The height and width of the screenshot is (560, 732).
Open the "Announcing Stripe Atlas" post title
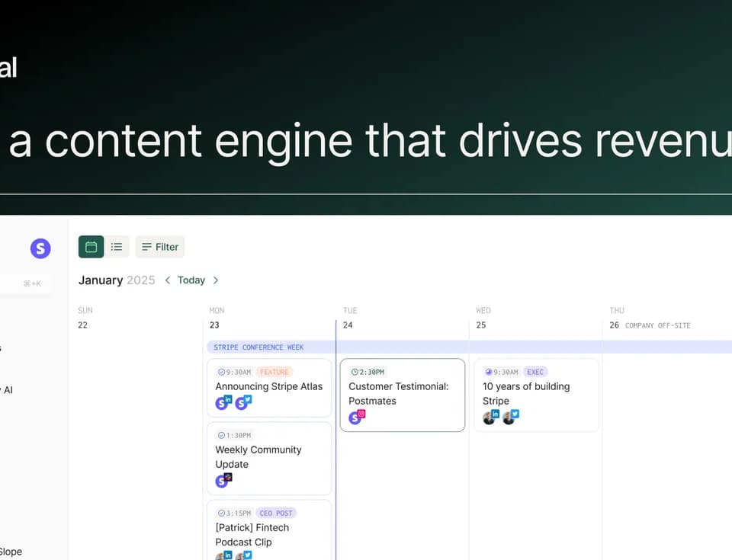pyautogui.click(x=269, y=386)
